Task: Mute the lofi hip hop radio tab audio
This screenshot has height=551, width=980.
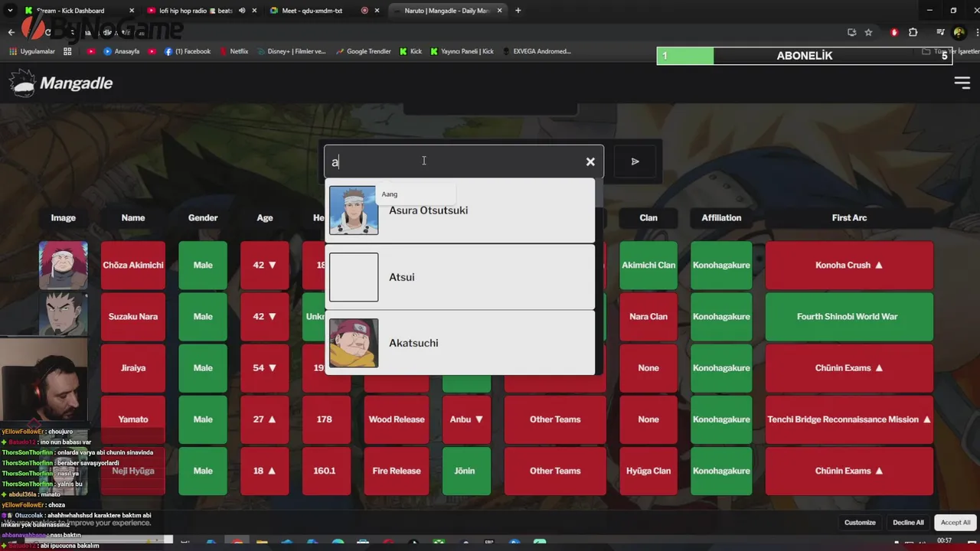Action: pos(242,11)
